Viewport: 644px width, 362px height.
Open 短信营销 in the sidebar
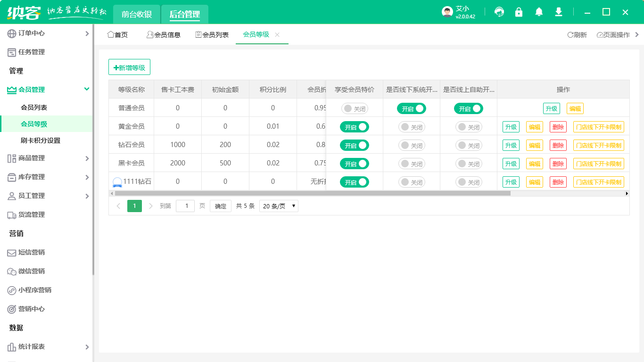pos(31,253)
